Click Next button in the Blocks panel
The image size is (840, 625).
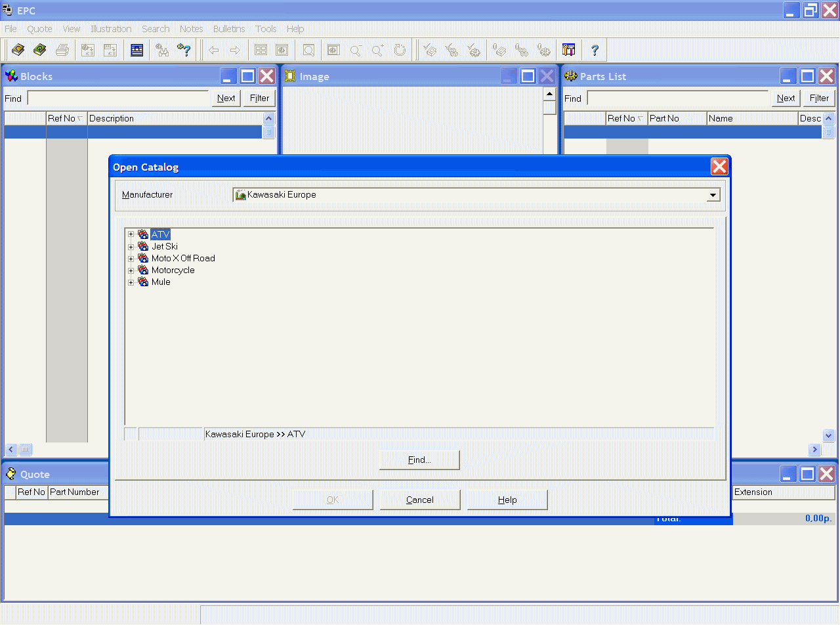tap(226, 98)
